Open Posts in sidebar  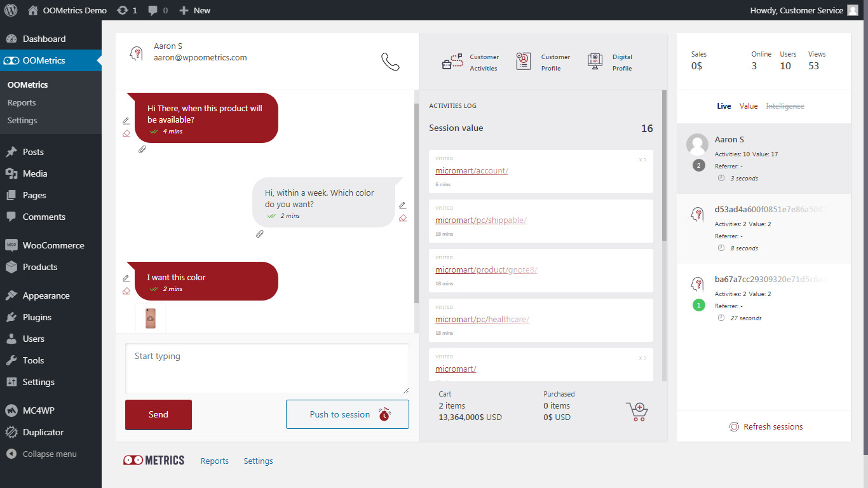51,152
